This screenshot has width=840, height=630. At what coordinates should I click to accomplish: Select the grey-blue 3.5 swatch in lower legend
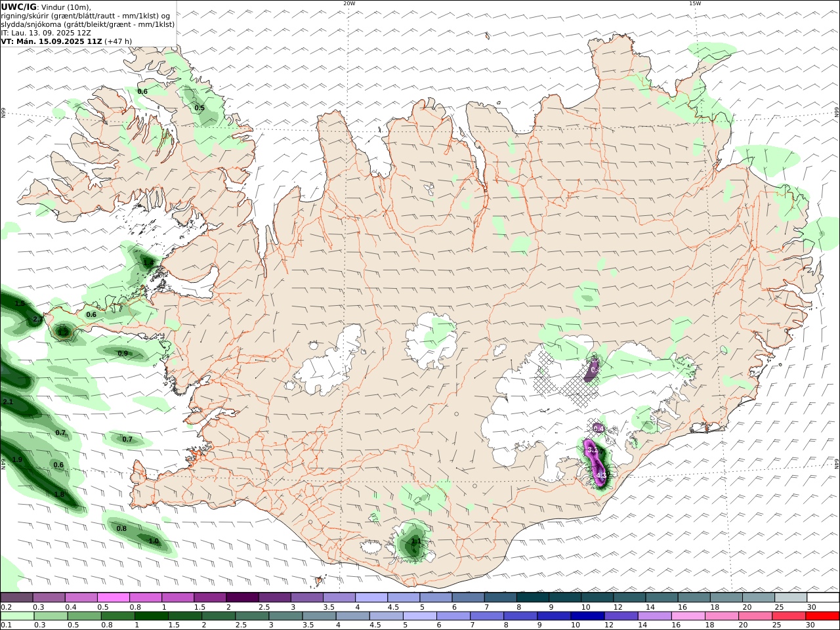[319, 616]
